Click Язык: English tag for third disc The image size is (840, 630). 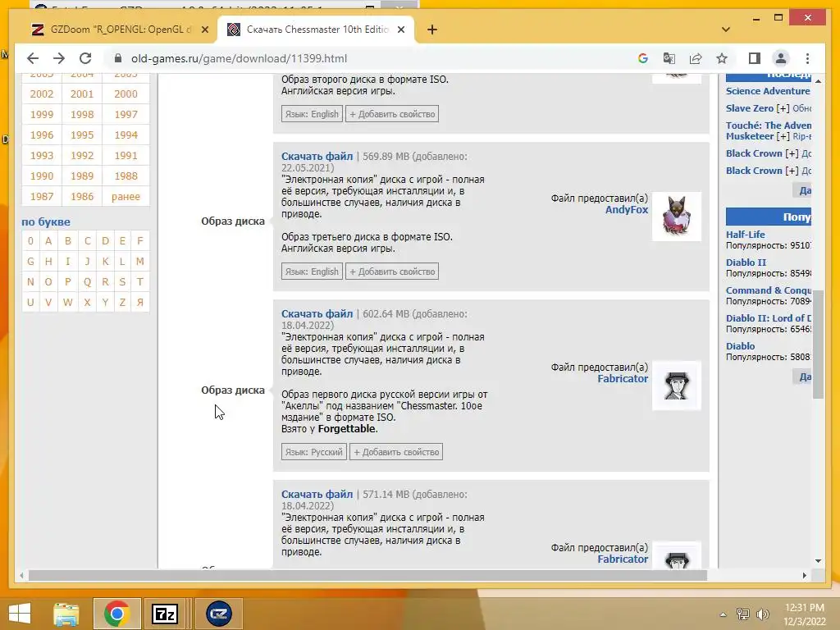[312, 271]
